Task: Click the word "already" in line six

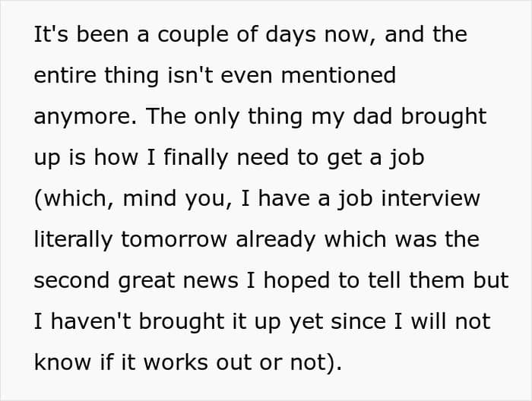Action: pos(275,240)
